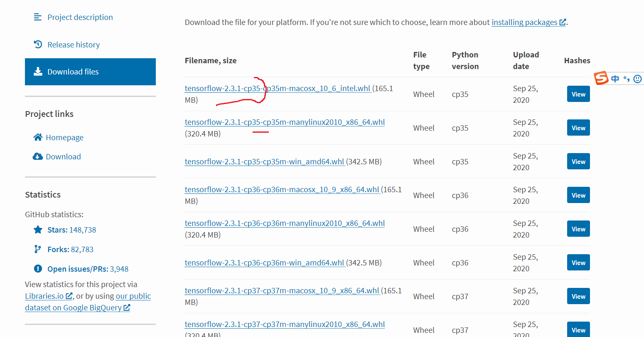Download cp35 manylinux2010_x86_64 wheel file
The width and height of the screenshot is (644, 337).
(285, 122)
